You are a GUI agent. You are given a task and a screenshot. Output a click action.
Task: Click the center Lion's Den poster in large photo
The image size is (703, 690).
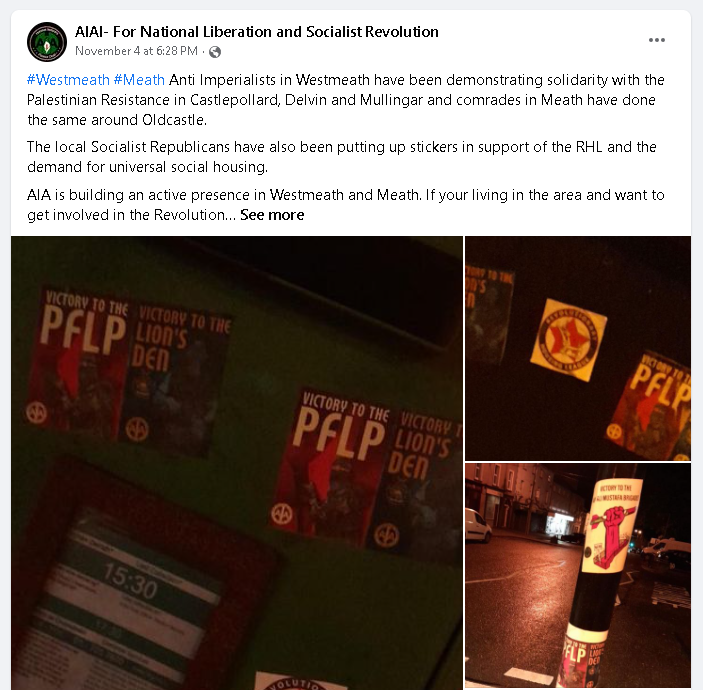point(414,484)
